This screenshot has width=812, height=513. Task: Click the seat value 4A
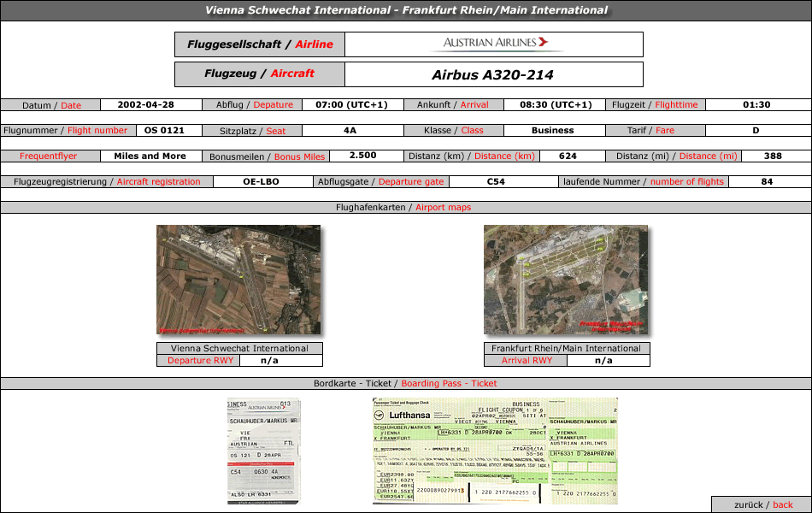click(x=350, y=130)
